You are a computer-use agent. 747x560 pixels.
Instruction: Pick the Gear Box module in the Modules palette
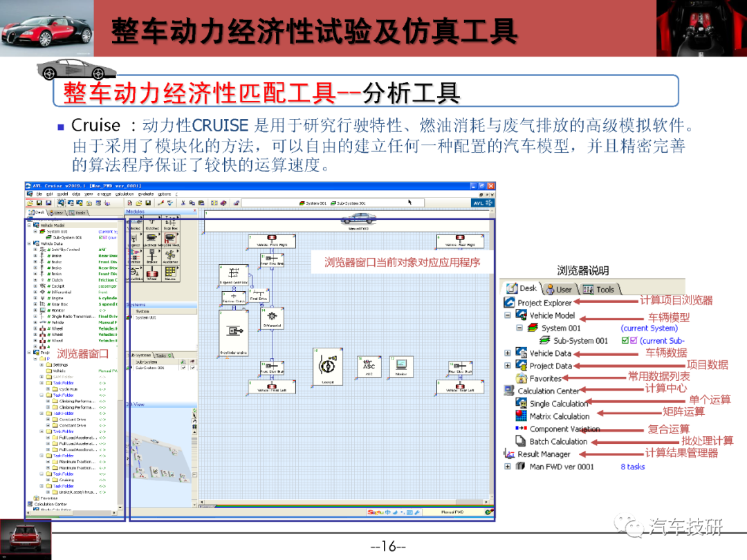[x=171, y=223]
